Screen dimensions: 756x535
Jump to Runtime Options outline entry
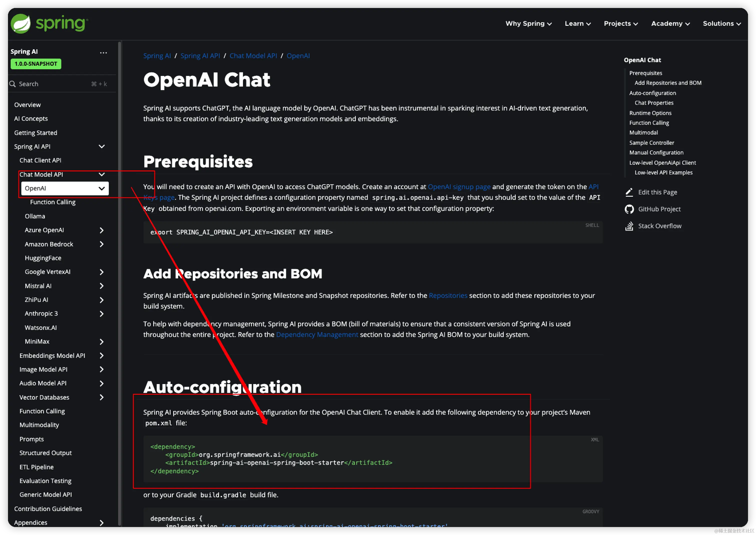650,113
